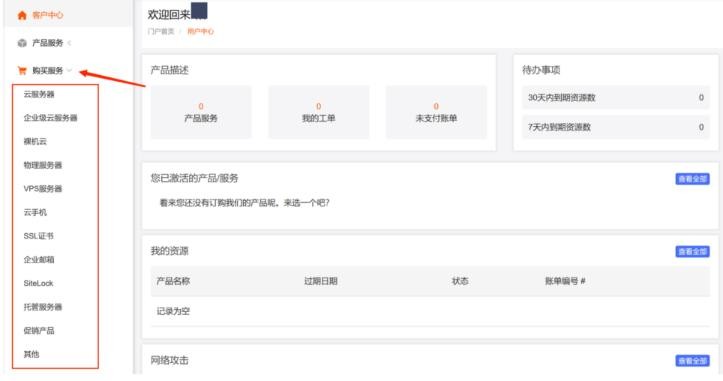Click the 待办事项 panel title

click(x=541, y=70)
